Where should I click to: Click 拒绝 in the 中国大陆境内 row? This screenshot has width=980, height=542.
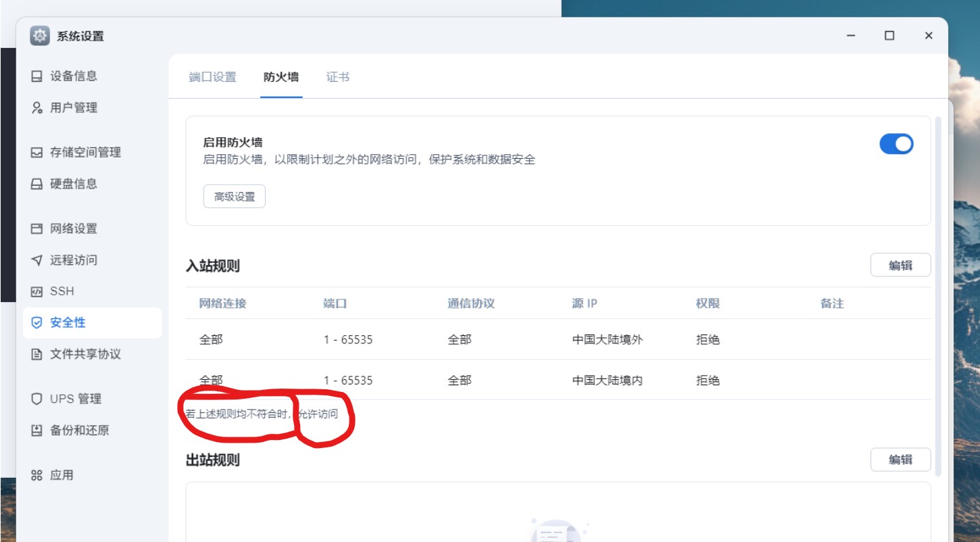[708, 380]
